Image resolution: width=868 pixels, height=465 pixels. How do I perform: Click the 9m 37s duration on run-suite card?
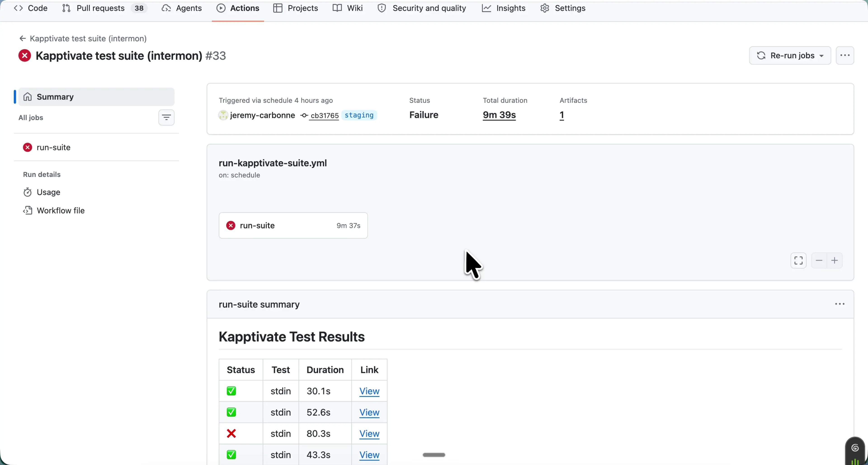pyautogui.click(x=348, y=225)
